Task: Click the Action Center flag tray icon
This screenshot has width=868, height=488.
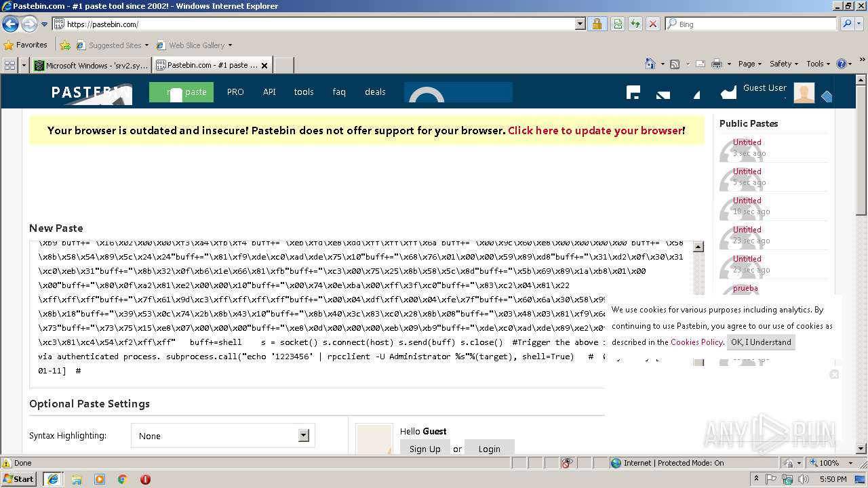Action: coord(772,479)
